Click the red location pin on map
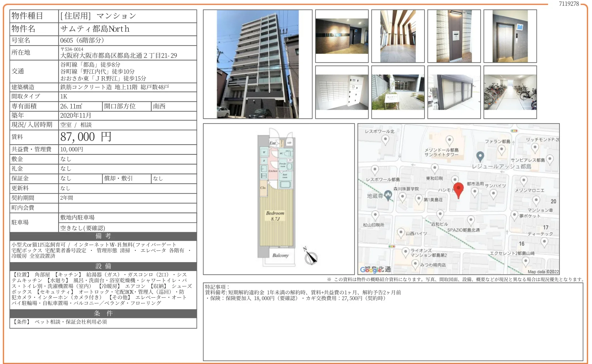The width and height of the screenshot is (592, 364). pyautogui.click(x=458, y=189)
